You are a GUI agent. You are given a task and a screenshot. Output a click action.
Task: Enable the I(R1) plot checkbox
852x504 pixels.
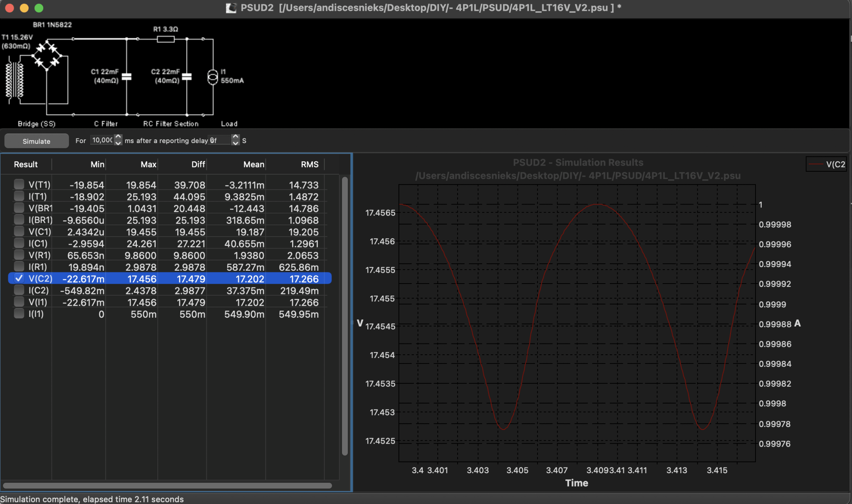[19, 266]
